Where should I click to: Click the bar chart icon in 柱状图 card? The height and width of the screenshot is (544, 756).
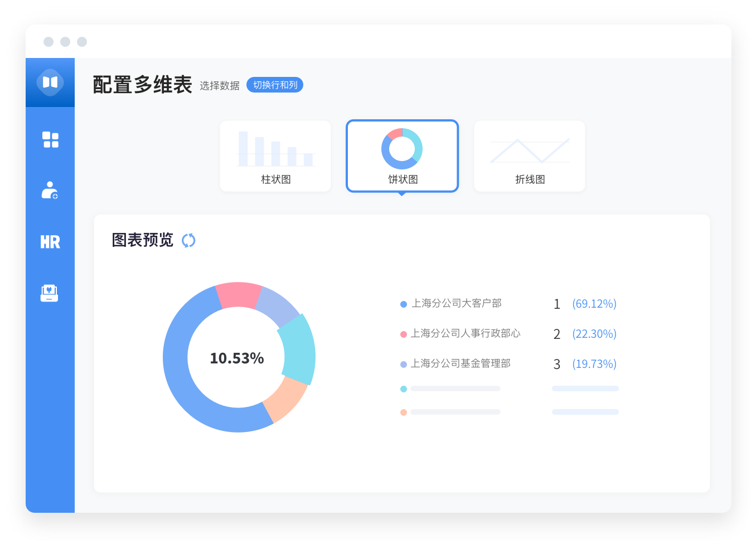point(275,149)
